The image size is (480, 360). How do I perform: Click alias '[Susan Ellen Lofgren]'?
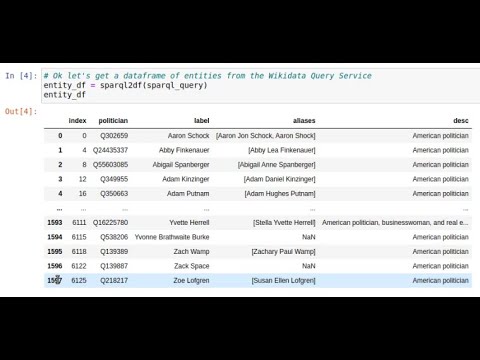pos(283,280)
